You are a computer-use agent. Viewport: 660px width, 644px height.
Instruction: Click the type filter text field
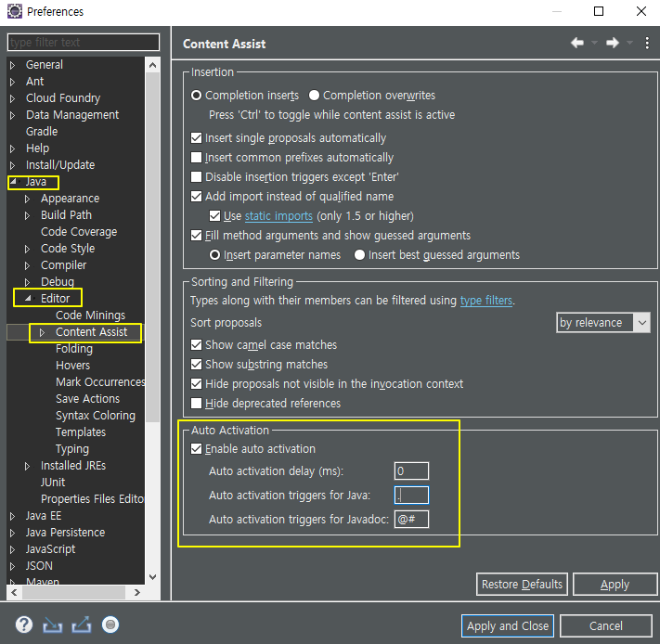coord(84,42)
